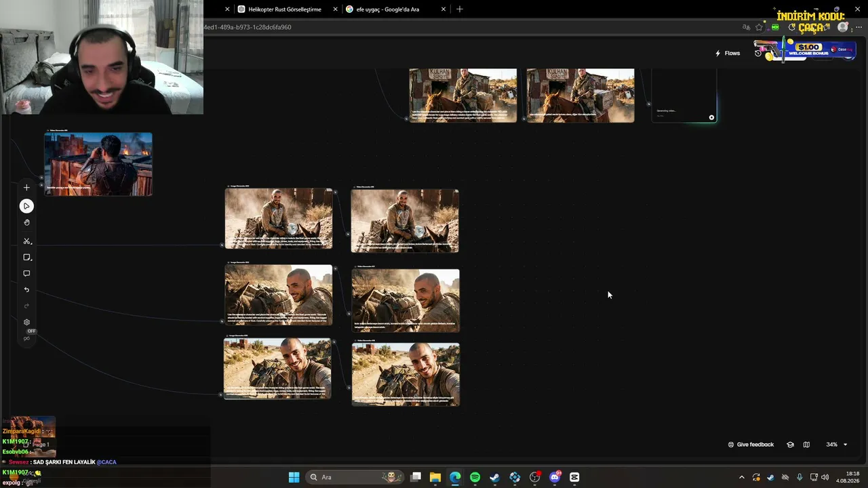Expand the 34% zoom level dropdown

[x=836, y=445]
